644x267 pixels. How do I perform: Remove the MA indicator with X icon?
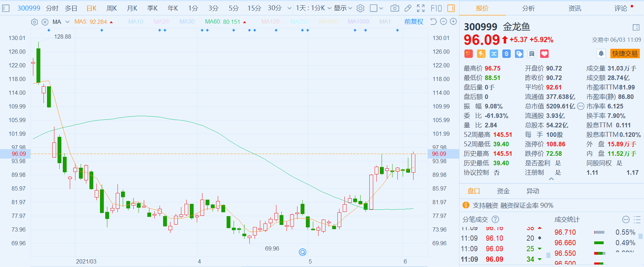point(45,22)
